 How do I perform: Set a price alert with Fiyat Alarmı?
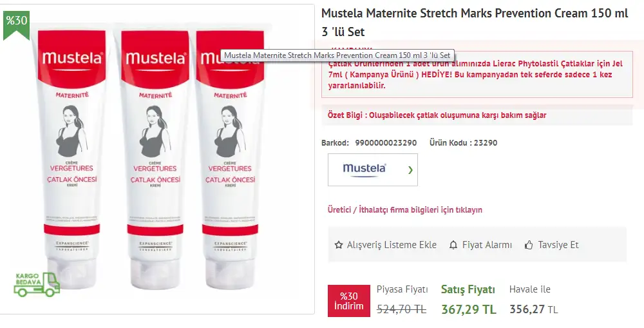point(487,245)
